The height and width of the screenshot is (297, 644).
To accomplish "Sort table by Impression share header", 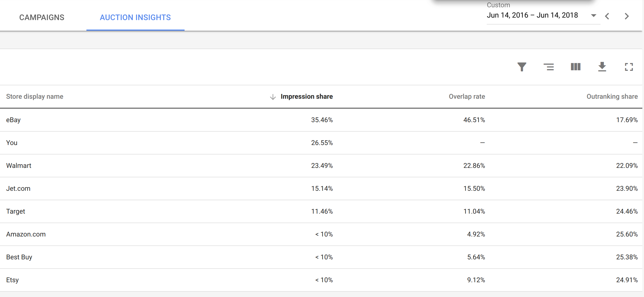I will [306, 96].
